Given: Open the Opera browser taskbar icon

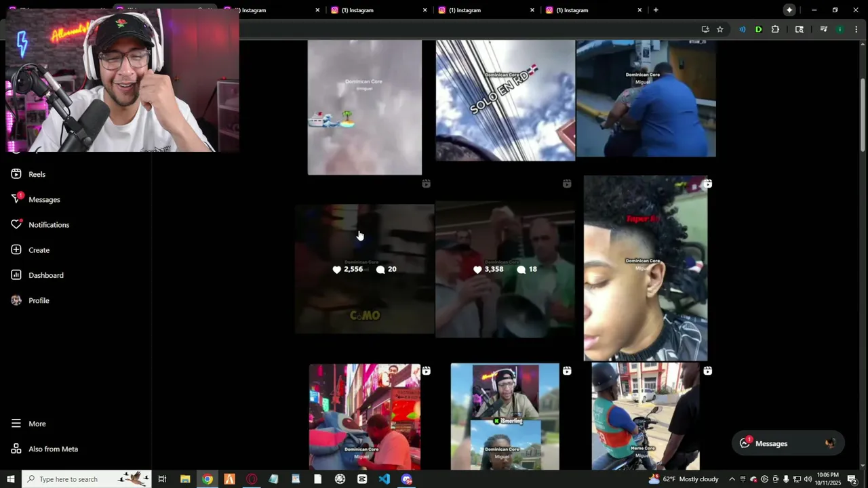Looking at the screenshot, I should (x=252, y=479).
